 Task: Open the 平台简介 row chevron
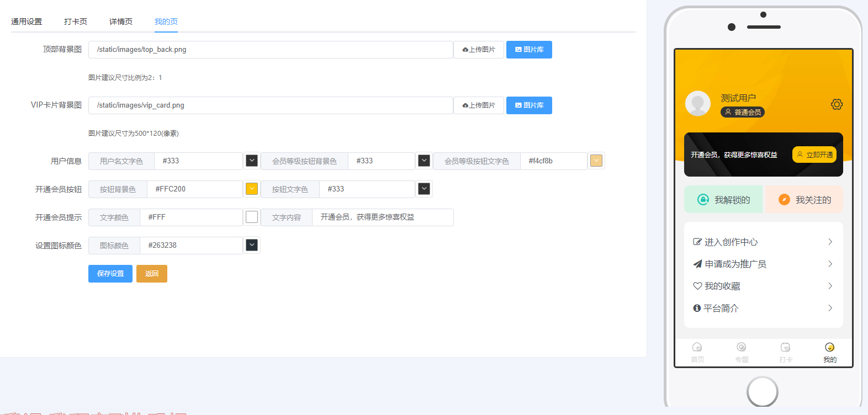(830, 308)
